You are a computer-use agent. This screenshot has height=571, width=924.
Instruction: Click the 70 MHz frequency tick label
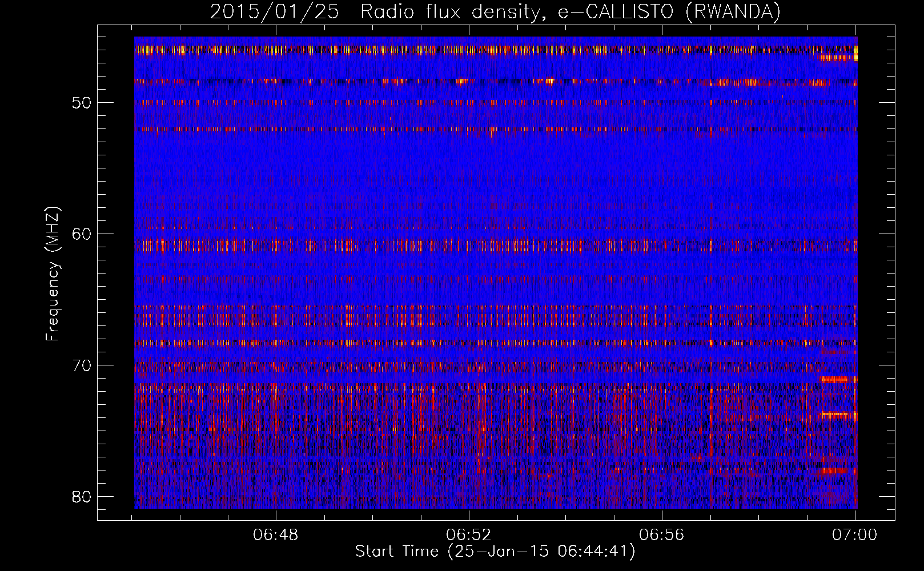tap(82, 365)
